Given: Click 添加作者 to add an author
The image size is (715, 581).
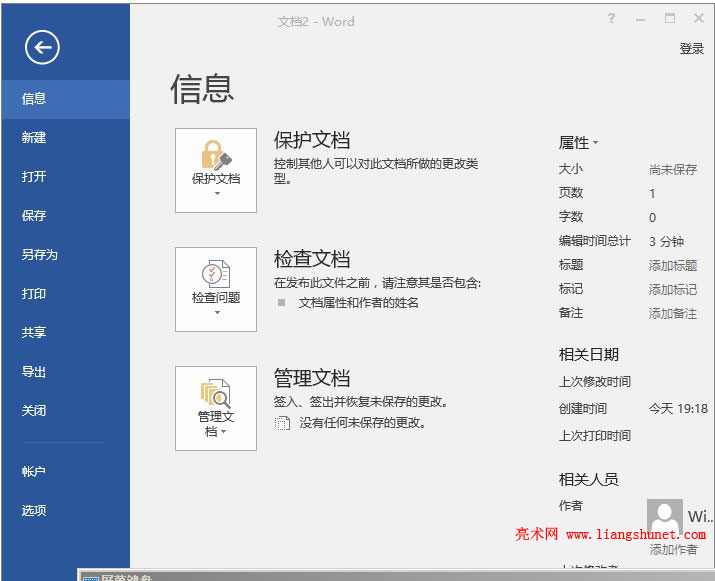Looking at the screenshot, I should pos(674,550).
